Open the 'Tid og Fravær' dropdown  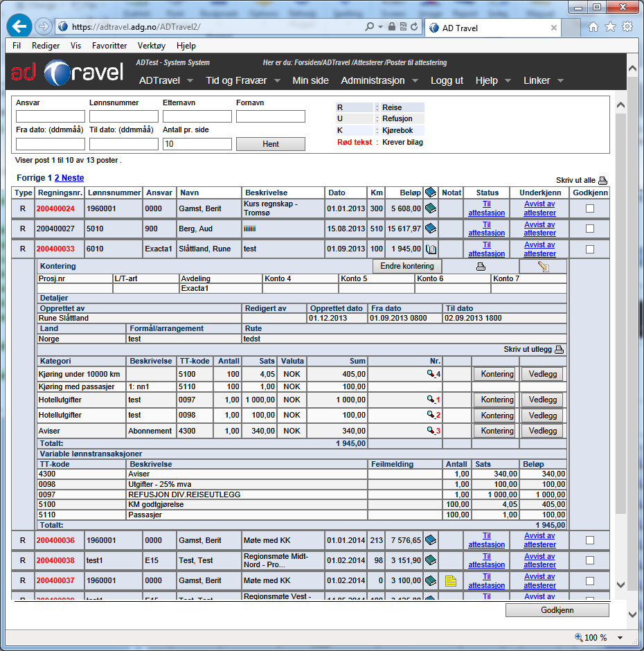point(242,80)
